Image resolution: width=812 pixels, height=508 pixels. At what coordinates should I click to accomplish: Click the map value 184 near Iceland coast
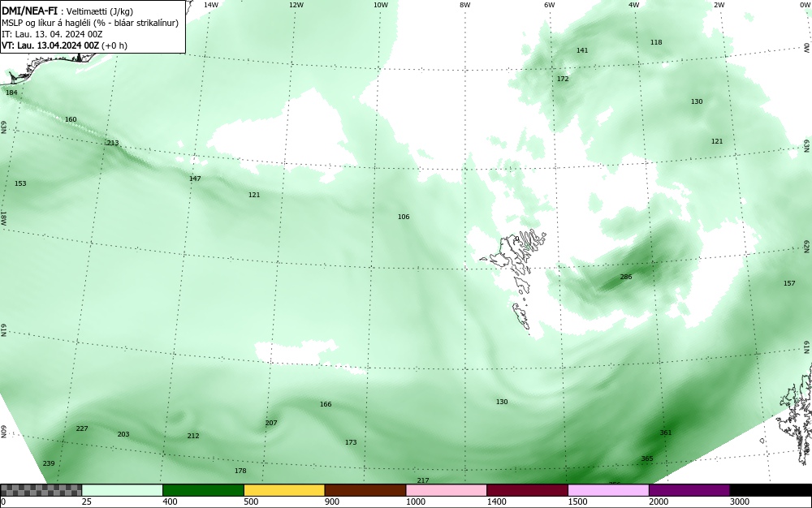(11, 93)
